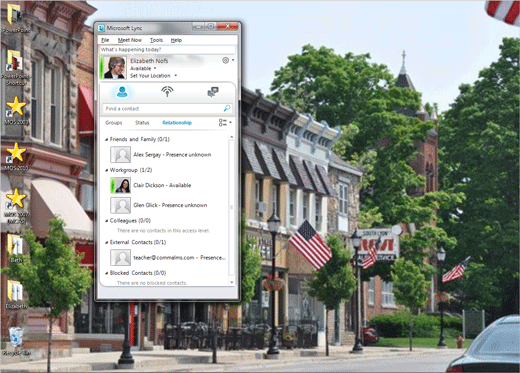
Task: Open the MOS 2010 desktop shortcut
Action: click(16, 157)
